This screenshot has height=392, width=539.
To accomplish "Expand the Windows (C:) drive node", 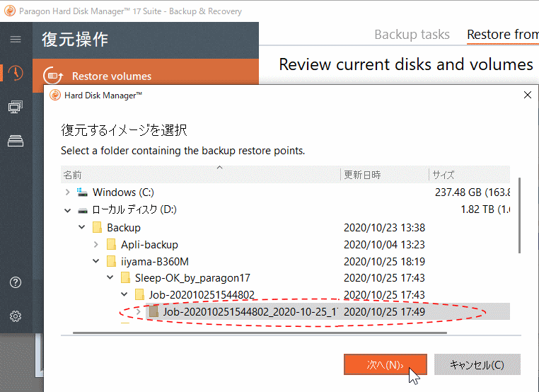I will (67, 192).
